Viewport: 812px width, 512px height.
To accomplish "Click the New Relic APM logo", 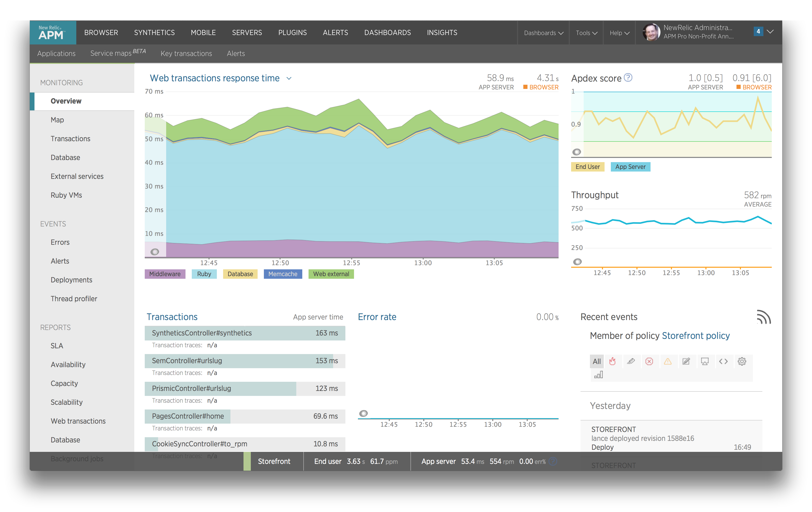I will [53, 32].
